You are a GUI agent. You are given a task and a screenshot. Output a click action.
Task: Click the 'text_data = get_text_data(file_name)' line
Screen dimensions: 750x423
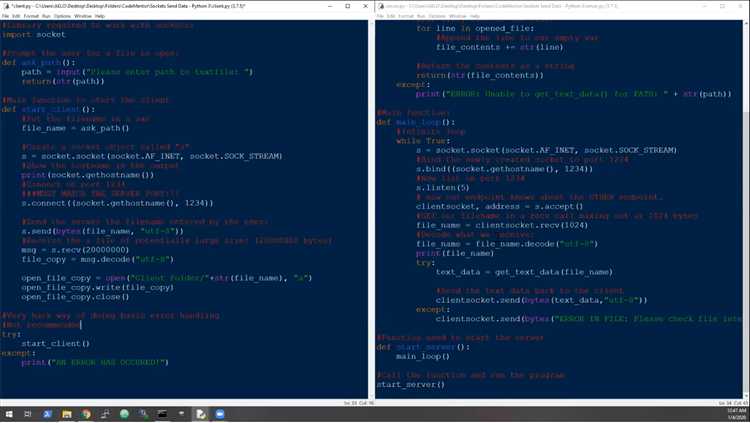(x=524, y=272)
